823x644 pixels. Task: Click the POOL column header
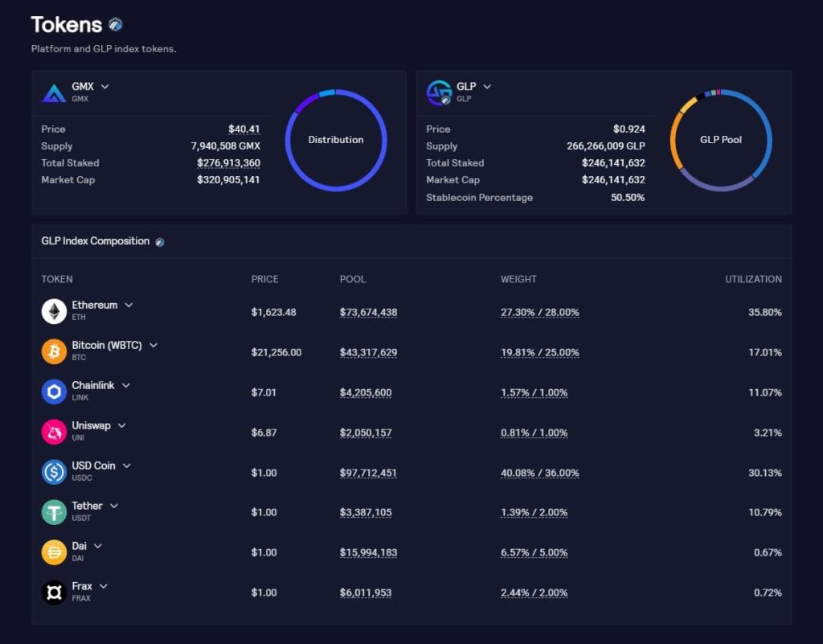click(x=353, y=279)
